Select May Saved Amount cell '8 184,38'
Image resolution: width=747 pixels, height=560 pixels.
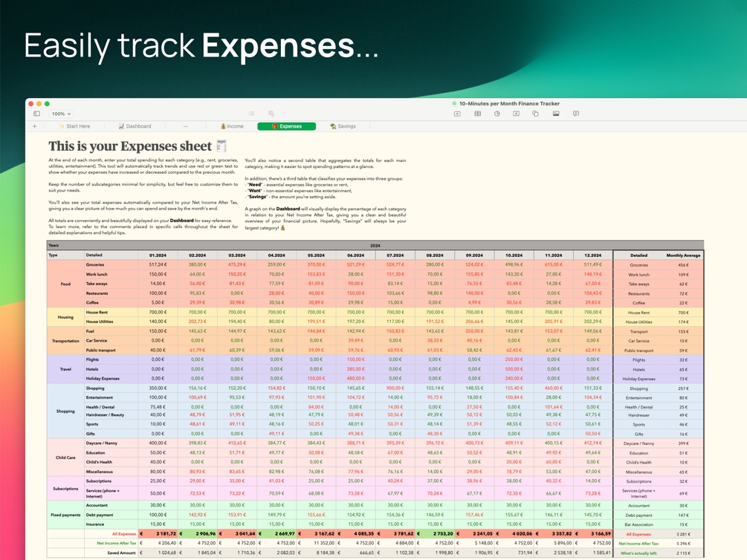[316, 553]
